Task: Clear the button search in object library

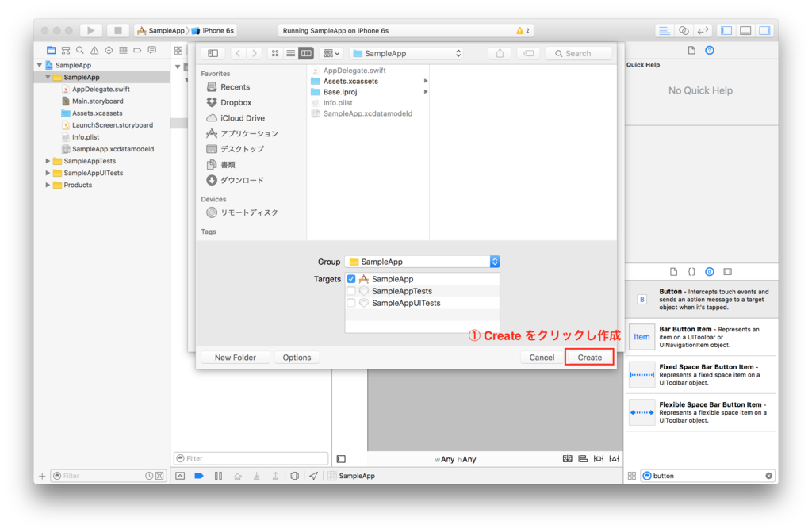Action: [x=768, y=476]
